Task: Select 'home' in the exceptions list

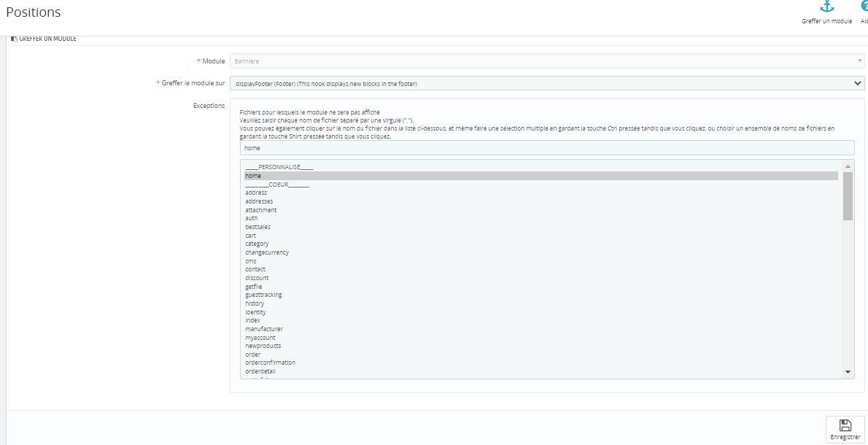Action: (x=540, y=176)
